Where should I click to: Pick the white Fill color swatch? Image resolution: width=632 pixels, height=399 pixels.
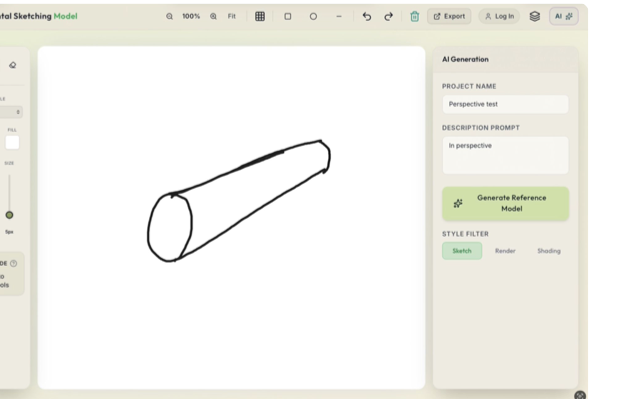[12, 143]
